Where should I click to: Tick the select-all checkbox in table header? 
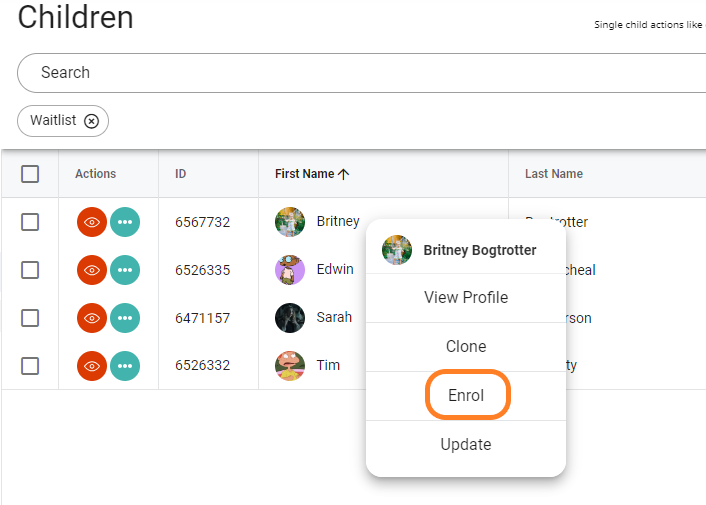coord(30,174)
